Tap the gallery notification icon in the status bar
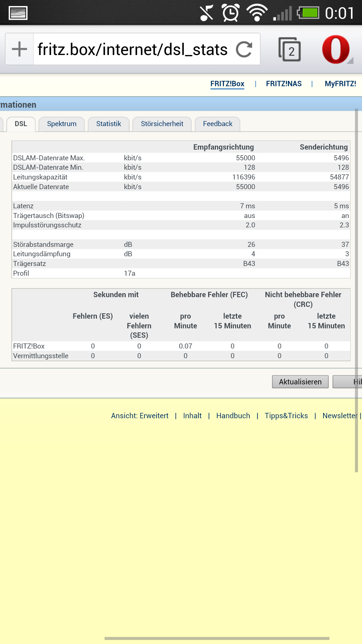362x644 pixels. tap(18, 13)
